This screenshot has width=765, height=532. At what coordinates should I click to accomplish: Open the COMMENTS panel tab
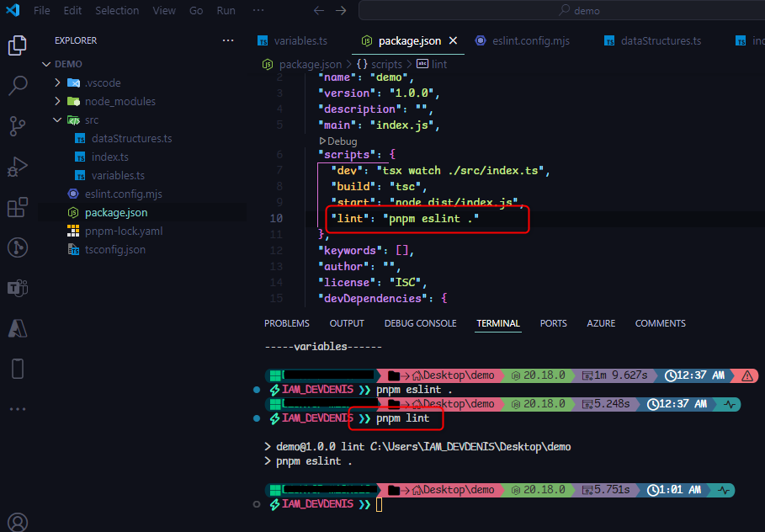click(660, 323)
